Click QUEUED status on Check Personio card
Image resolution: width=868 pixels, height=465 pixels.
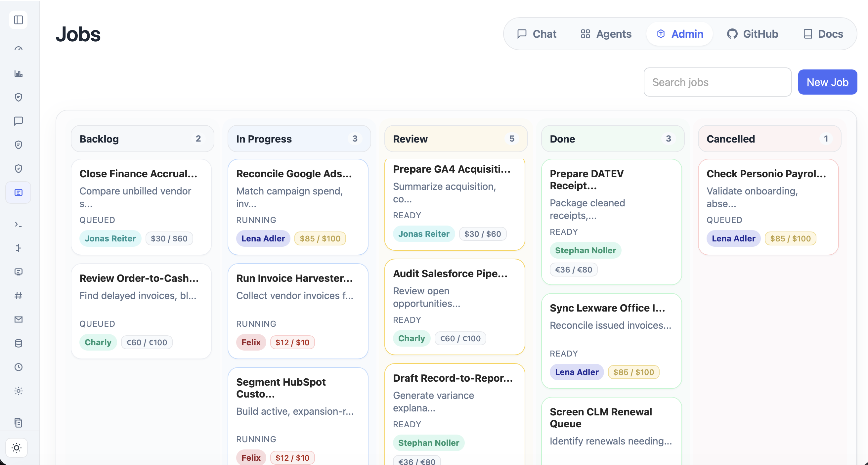point(724,220)
